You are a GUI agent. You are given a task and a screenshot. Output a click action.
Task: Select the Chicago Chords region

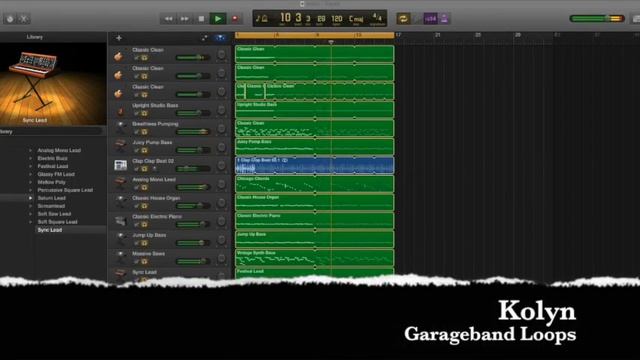coord(315,184)
